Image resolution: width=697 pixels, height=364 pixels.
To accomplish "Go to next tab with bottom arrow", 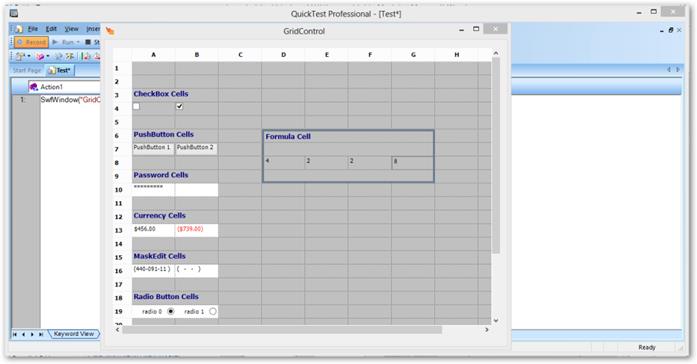I will (x=32, y=334).
